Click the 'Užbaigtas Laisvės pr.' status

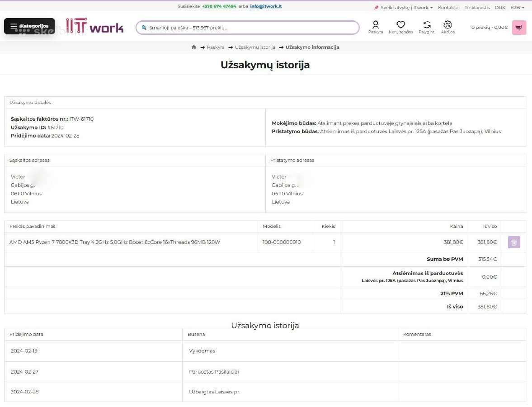click(214, 392)
